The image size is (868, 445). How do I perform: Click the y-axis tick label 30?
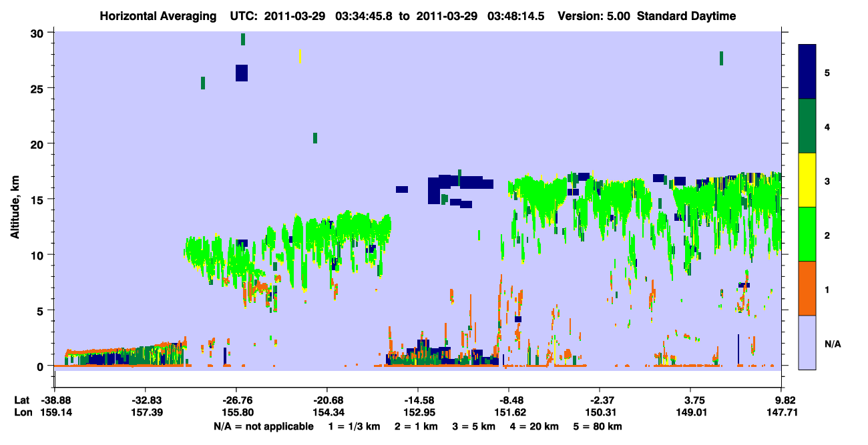(x=39, y=33)
